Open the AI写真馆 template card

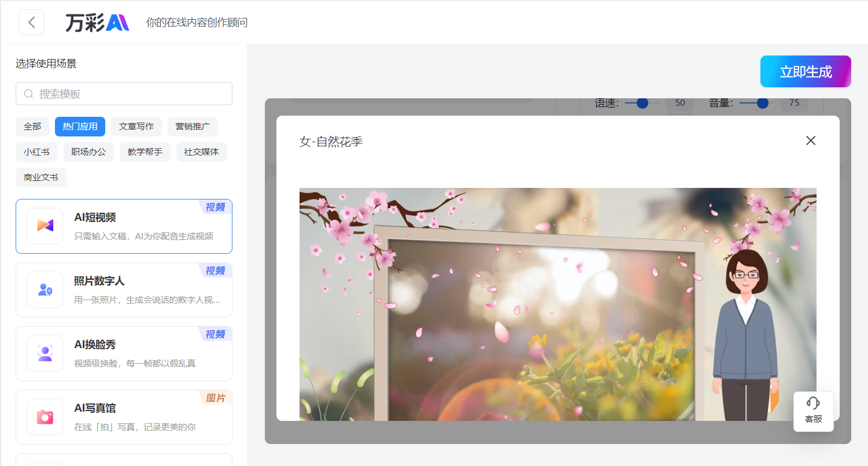click(124, 417)
